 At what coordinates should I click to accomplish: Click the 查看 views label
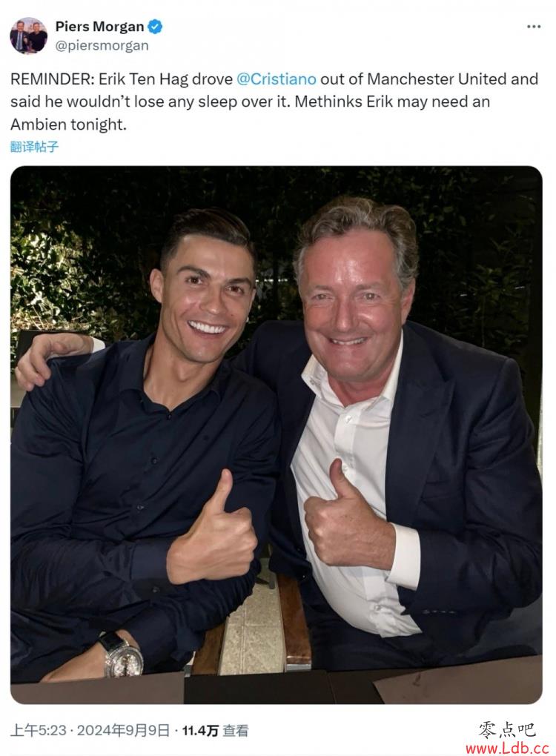(235, 731)
